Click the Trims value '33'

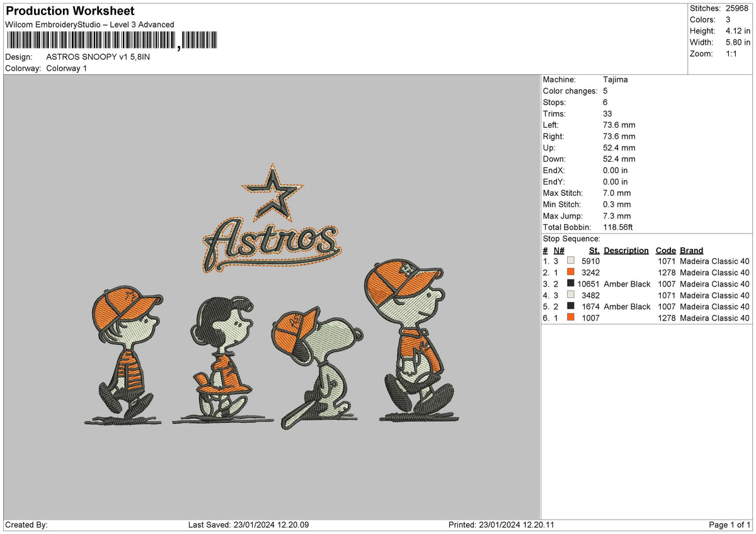[x=608, y=113]
